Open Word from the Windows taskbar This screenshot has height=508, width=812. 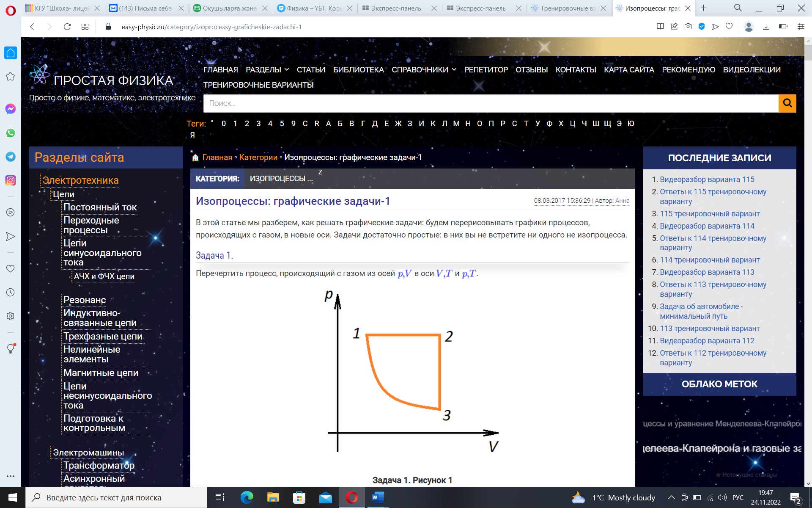click(377, 497)
